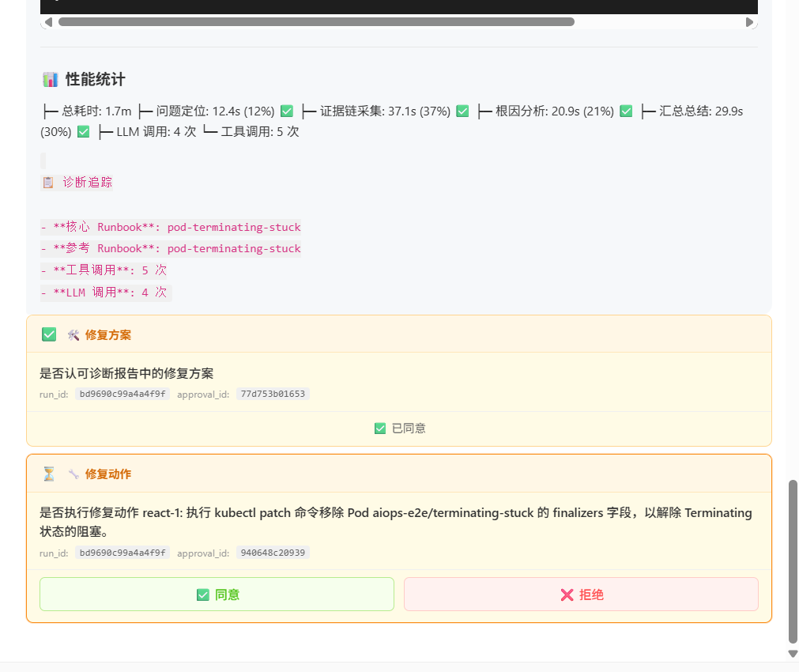Click the 诊断追踪 label
This screenshot has height=672, width=799.
click(87, 183)
